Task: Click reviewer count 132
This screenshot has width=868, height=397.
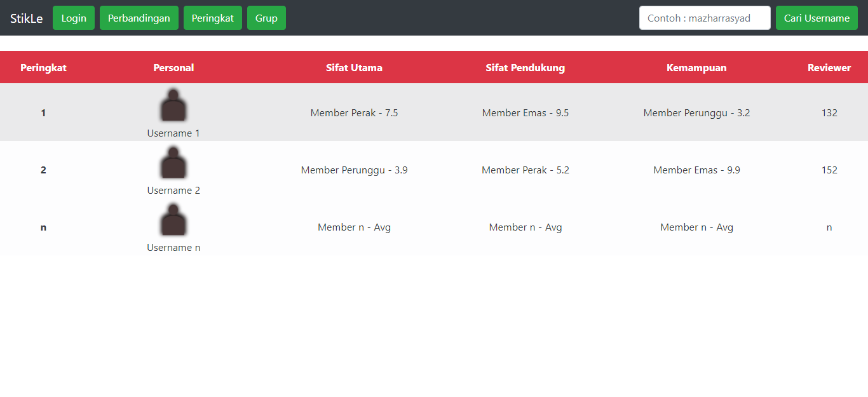Action: pyautogui.click(x=829, y=113)
